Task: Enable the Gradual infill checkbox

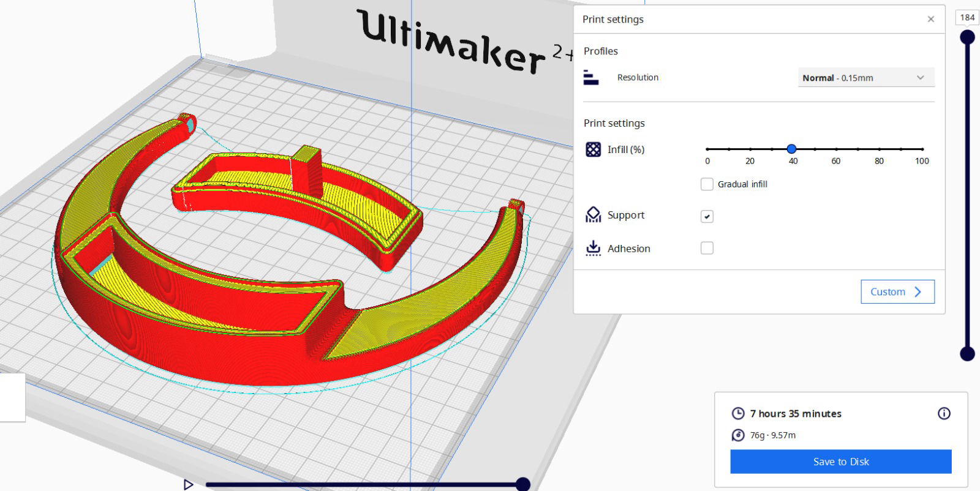Action: (x=707, y=184)
